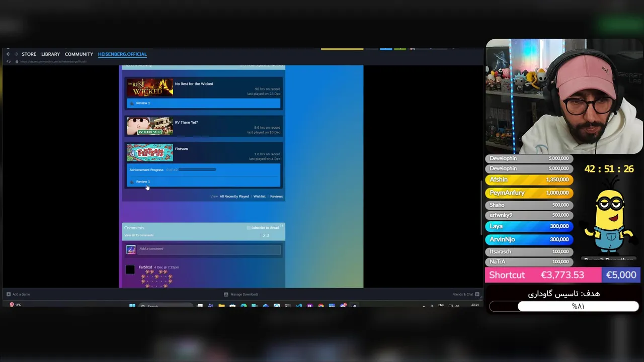Open Friends & Chat
This screenshot has height=362, width=644.
(x=463, y=294)
